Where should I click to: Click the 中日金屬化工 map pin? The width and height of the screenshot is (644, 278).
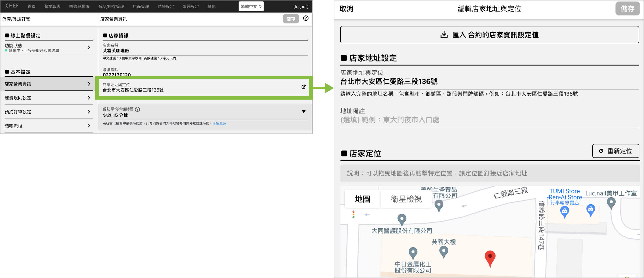click(413, 252)
